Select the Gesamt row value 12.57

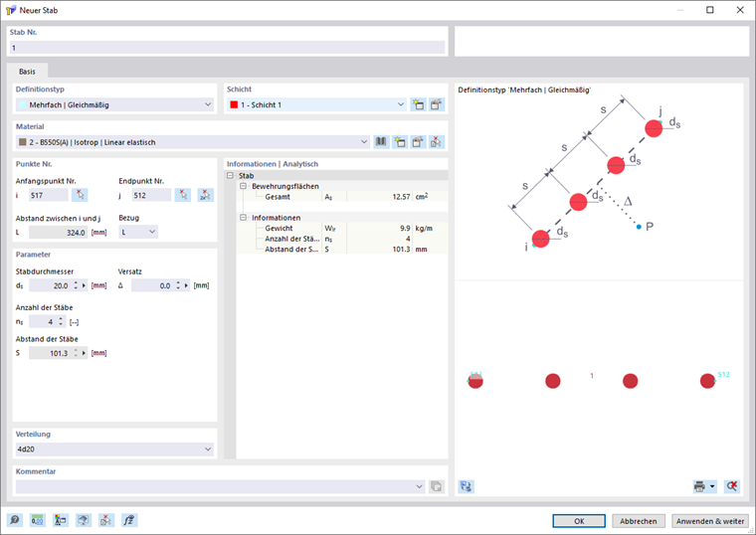pyautogui.click(x=379, y=197)
